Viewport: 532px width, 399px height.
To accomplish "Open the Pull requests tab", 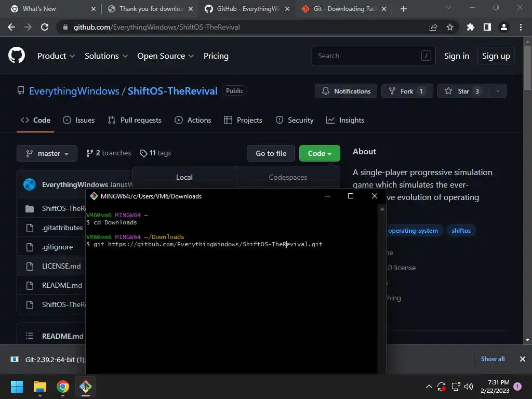I will tap(135, 120).
